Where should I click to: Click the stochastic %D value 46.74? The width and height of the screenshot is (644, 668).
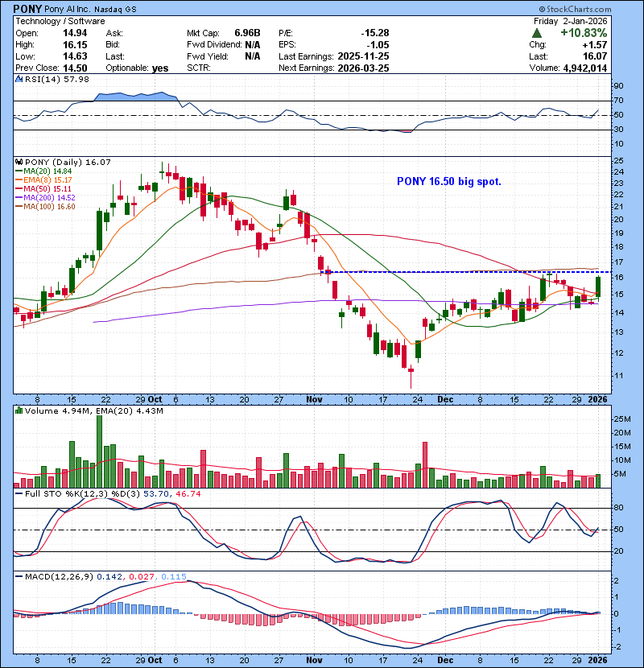click(x=188, y=494)
